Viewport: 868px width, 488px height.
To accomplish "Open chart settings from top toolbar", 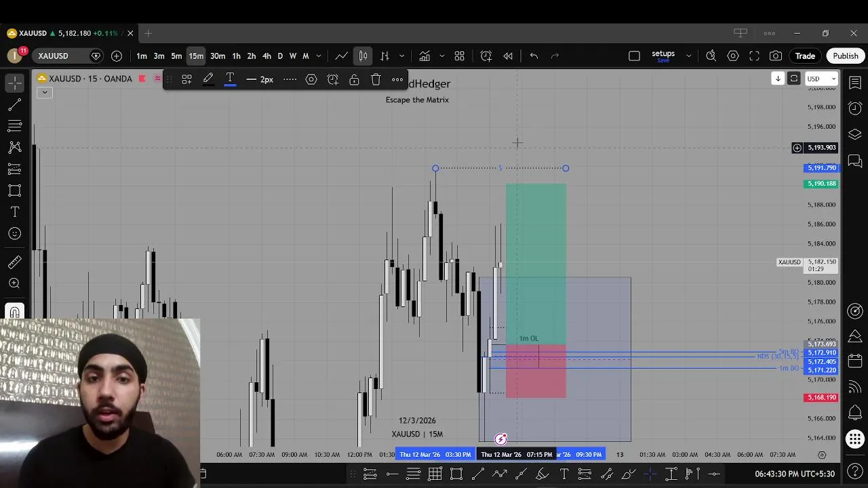I will (x=733, y=56).
